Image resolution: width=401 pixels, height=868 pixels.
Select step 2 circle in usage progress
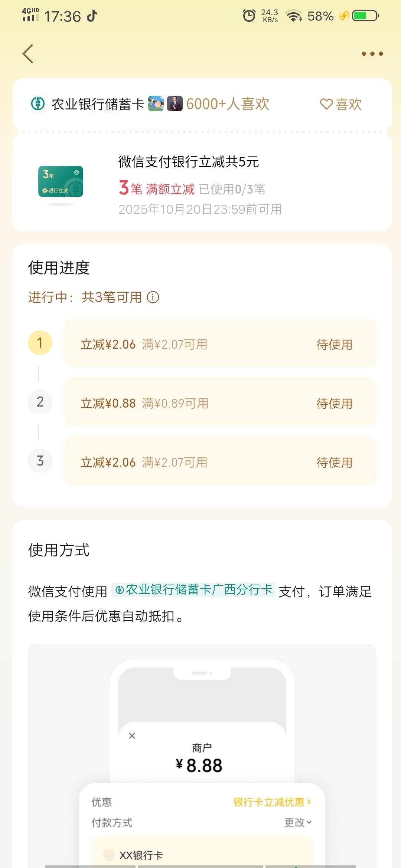coord(40,402)
